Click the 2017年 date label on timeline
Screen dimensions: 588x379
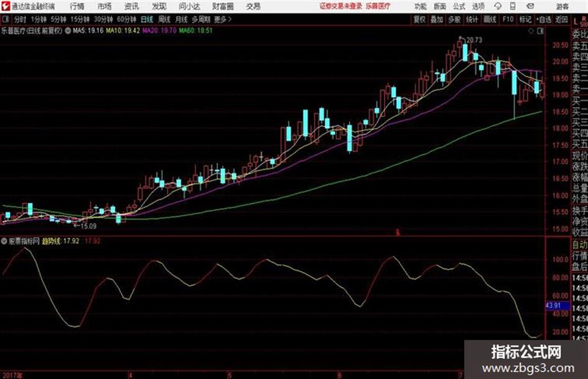(12, 375)
